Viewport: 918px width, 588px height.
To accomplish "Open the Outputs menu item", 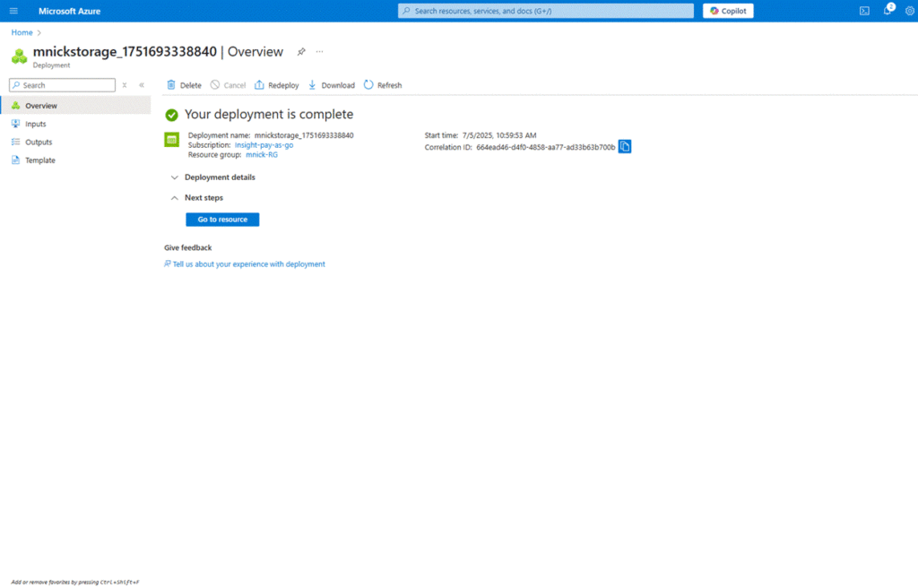I will pyautogui.click(x=39, y=142).
